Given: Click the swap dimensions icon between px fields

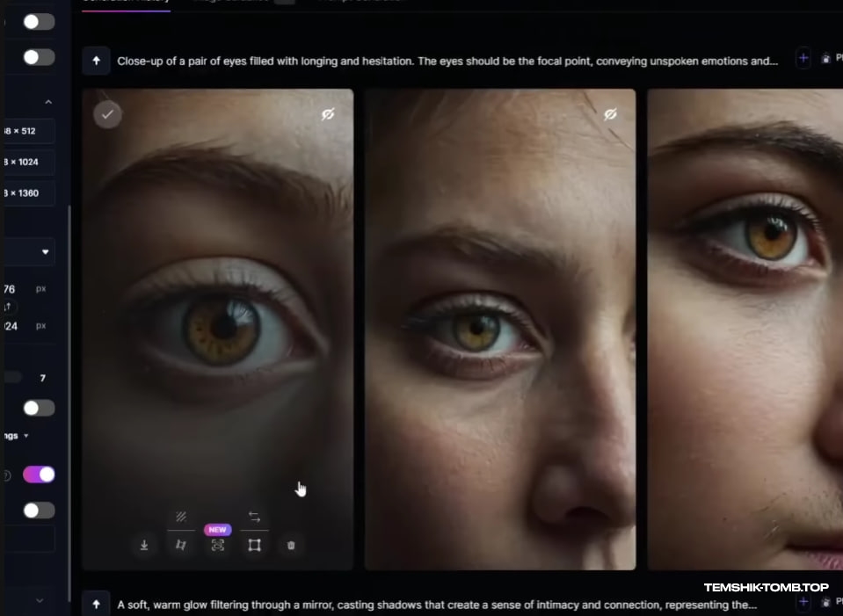Looking at the screenshot, I should 8,307.
